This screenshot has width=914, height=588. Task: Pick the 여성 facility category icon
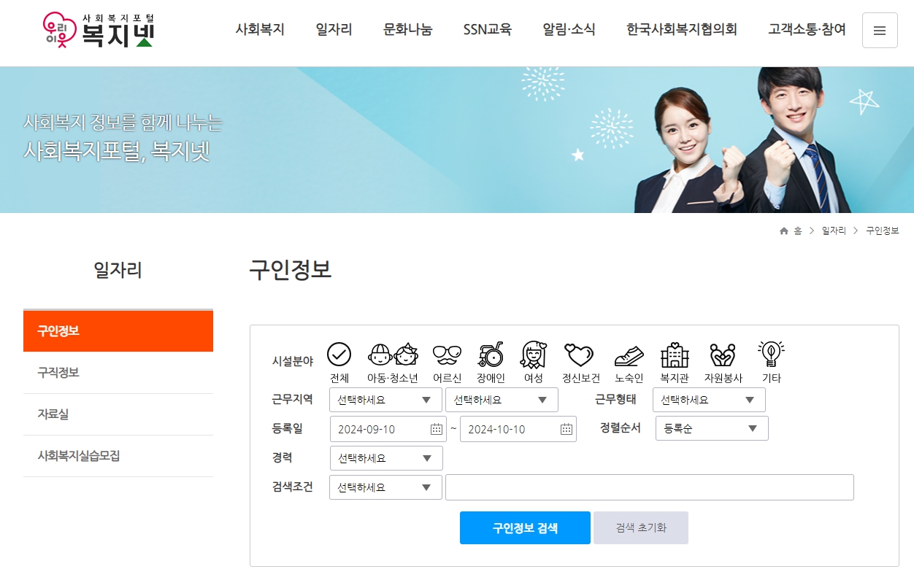pos(534,355)
